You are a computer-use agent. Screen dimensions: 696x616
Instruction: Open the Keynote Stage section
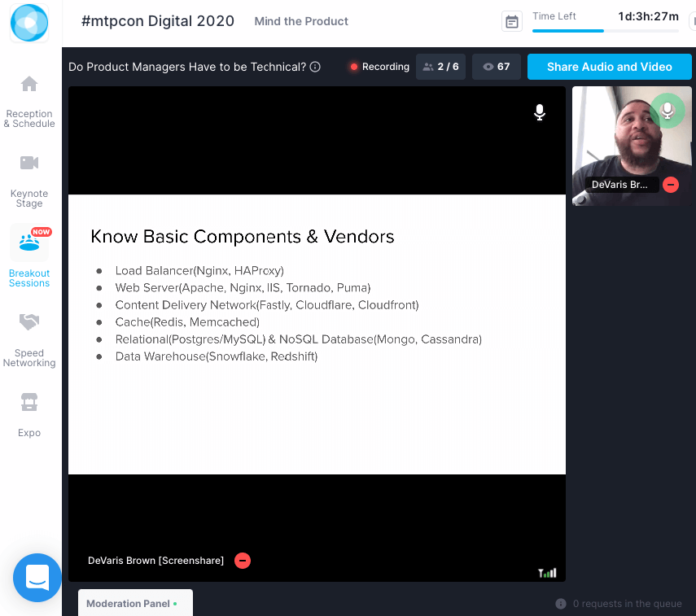pyautogui.click(x=29, y=181)
